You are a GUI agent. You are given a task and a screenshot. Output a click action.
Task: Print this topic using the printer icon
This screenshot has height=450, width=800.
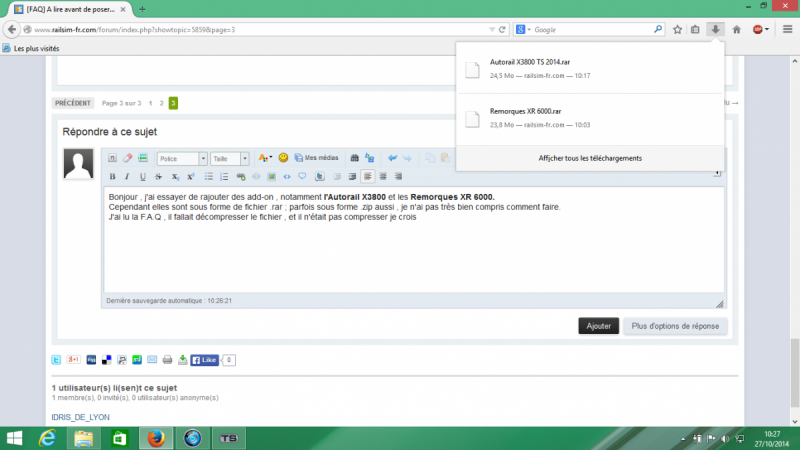(167, 359)
